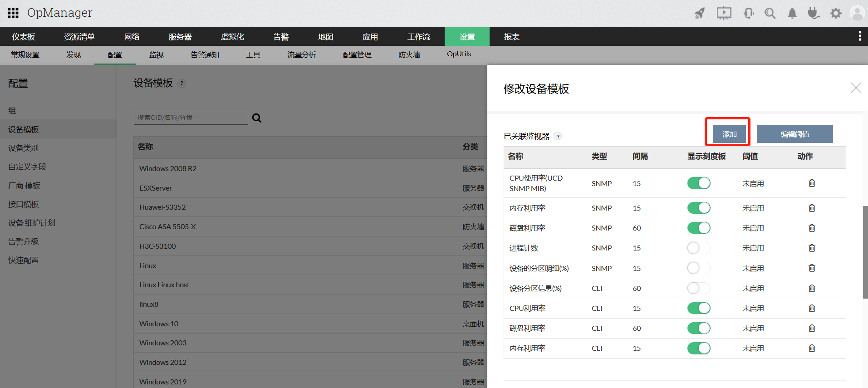Viewport: 868px width, 388px height.
Task: Click the headset support icon
Action: click(x=749, y=13)
